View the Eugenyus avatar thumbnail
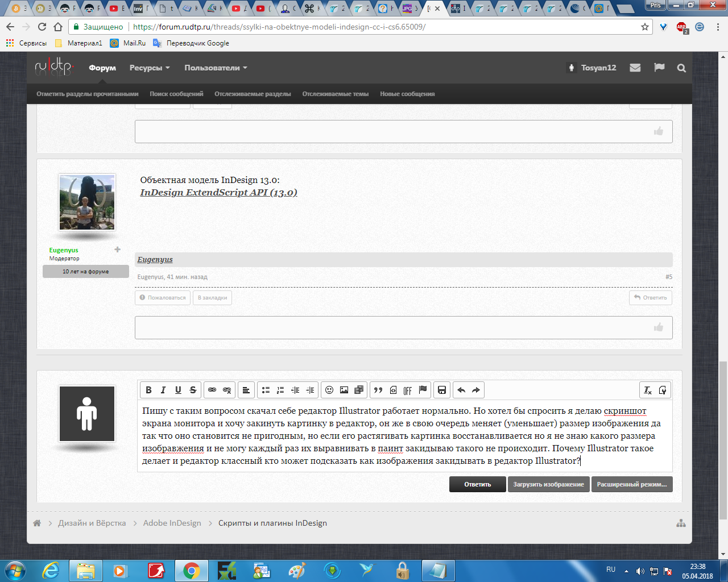The height and width of the screenshot is (582, 728). click(x=87, y=203)
